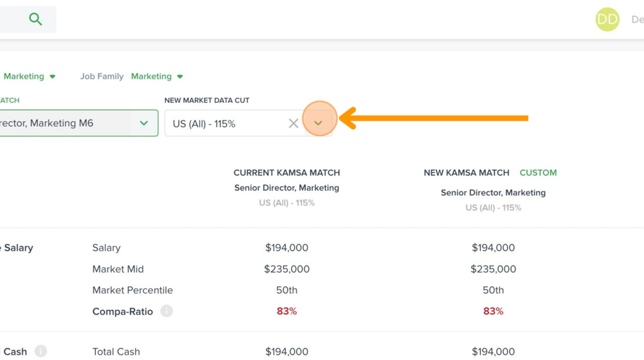Click the green CUSTOM label

tap(538, 172)
